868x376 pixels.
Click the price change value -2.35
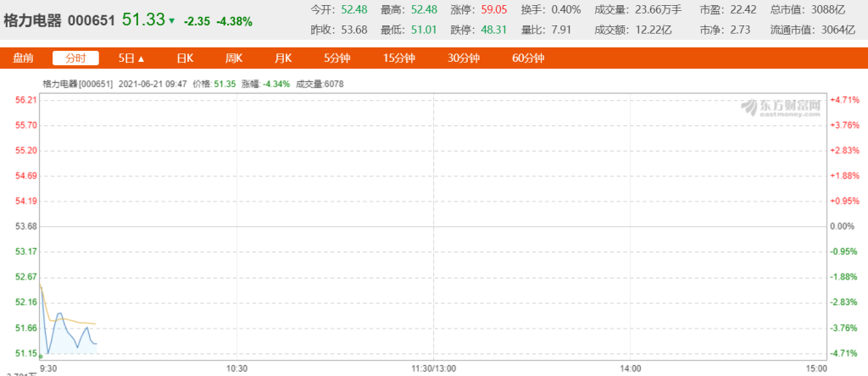click(x=197, y=21)
